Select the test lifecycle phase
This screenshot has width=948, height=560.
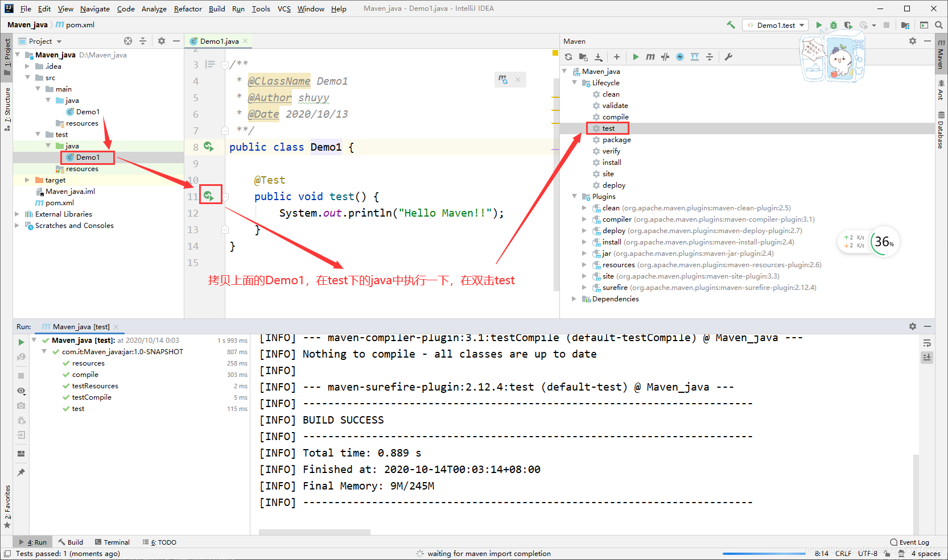[608, 128]
